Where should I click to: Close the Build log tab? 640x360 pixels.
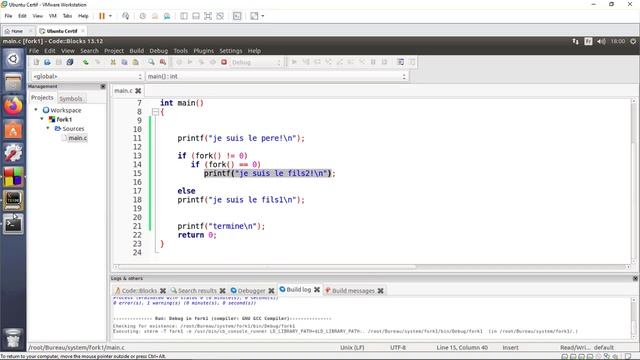317,289
